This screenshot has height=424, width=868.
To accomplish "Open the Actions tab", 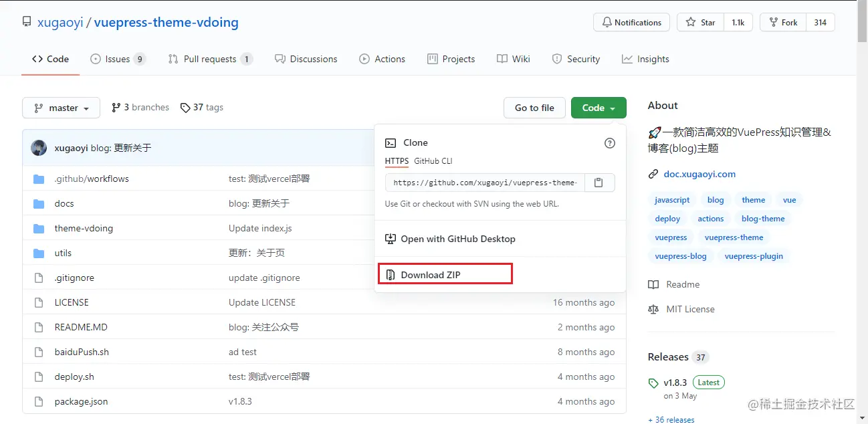I will [383, 59].
